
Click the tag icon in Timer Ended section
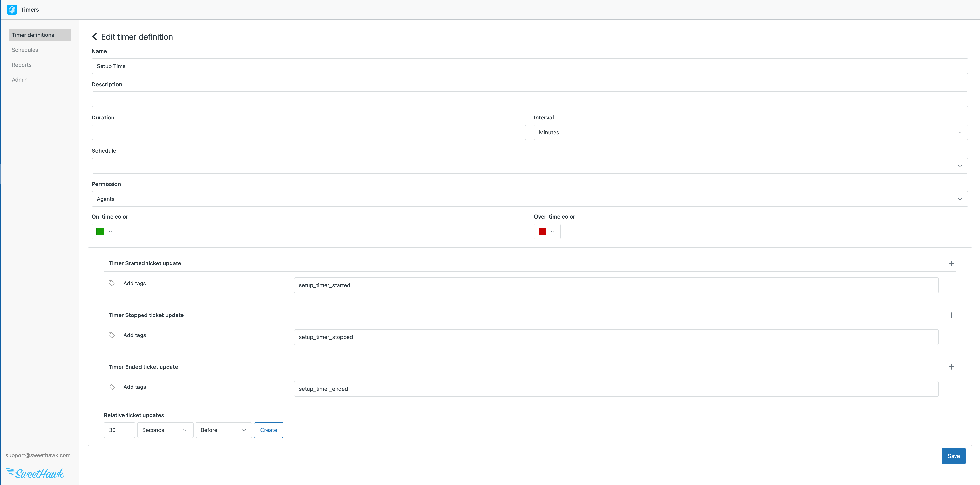pos(112,386)
